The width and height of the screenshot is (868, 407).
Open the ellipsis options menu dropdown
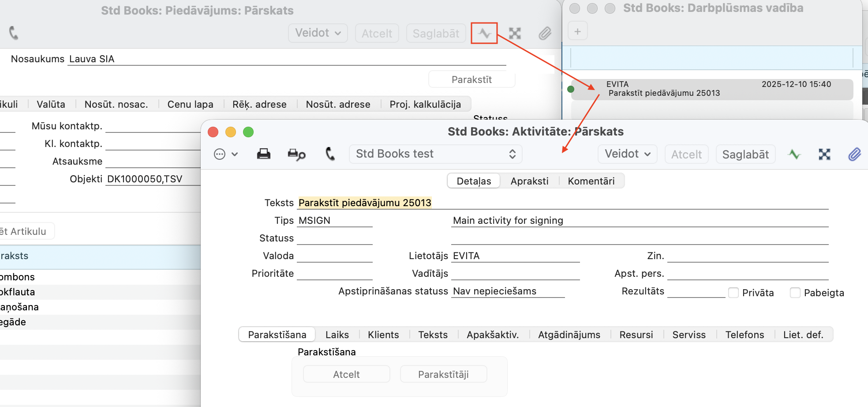225,154
